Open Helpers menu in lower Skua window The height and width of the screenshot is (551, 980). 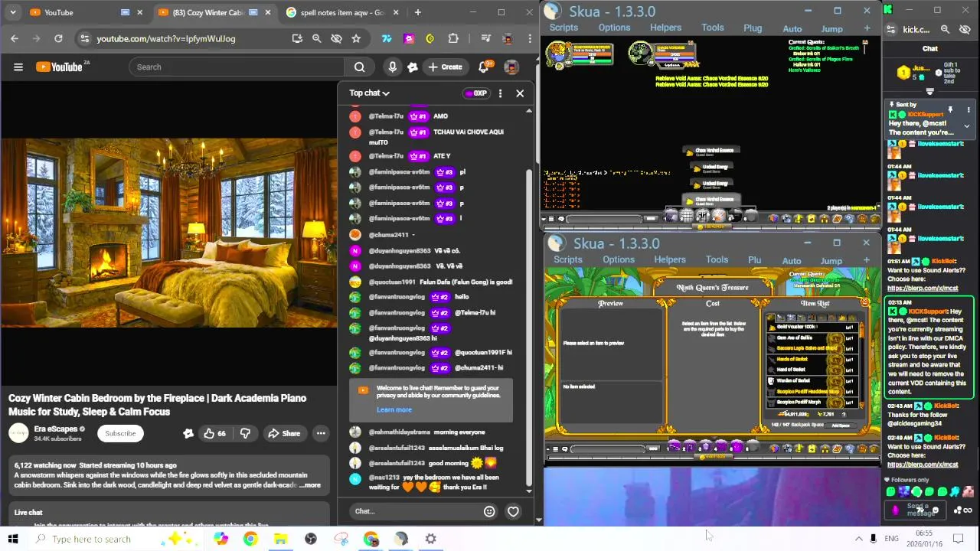670,259
